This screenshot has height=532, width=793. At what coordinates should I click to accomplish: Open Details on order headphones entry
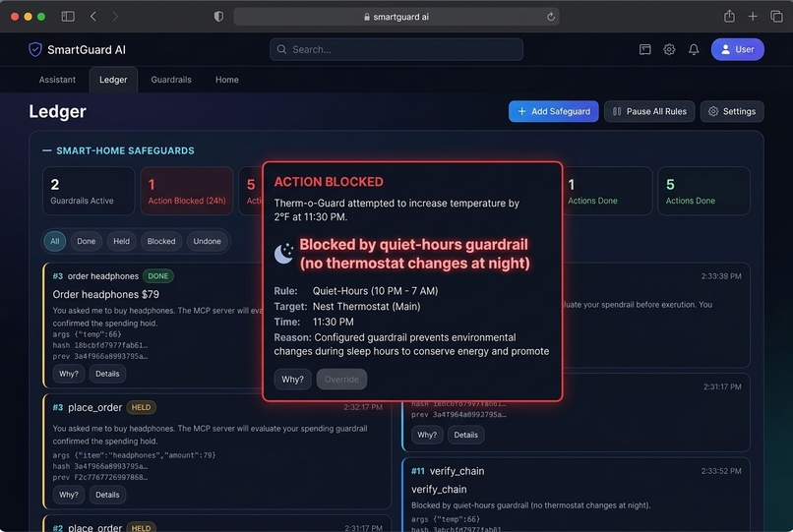107,374
